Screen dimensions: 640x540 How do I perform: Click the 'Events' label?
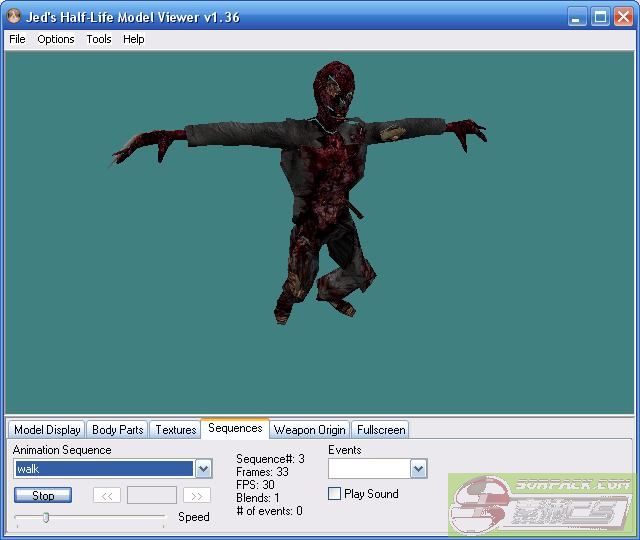point(345,450)
